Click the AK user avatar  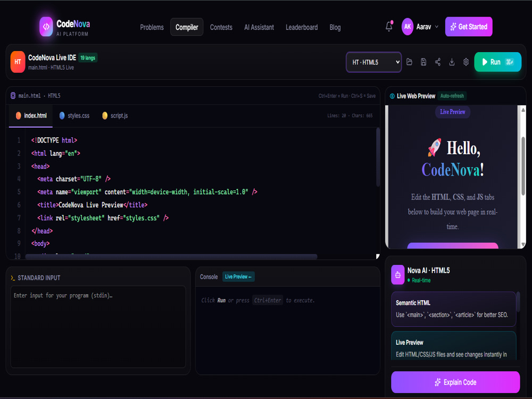tap(408, 27)
